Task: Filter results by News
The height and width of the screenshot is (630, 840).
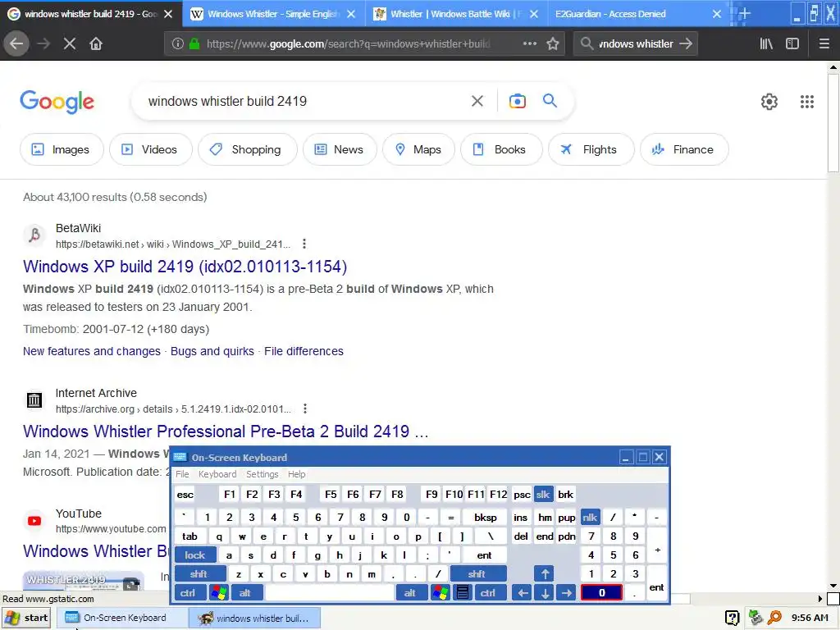Action: (339, 149)
